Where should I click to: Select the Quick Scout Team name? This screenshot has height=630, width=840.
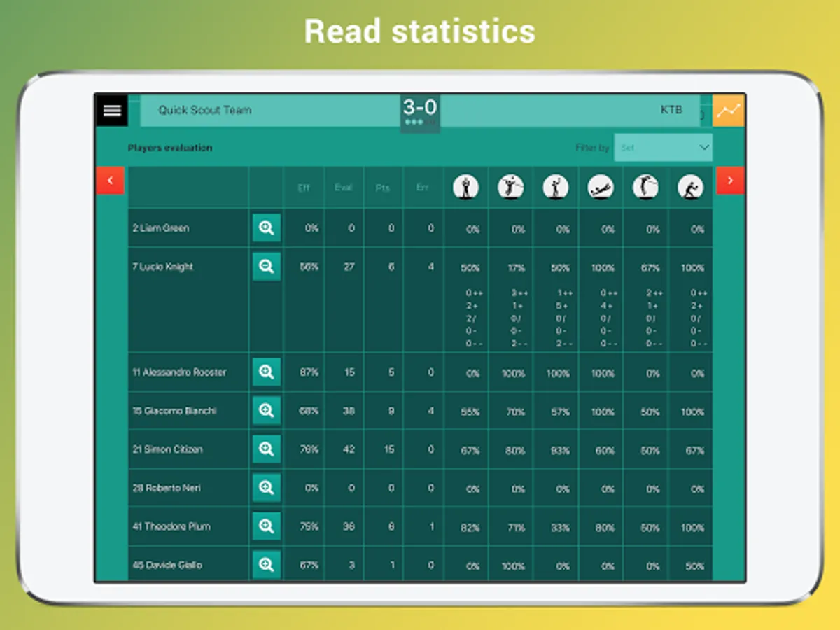204,110
